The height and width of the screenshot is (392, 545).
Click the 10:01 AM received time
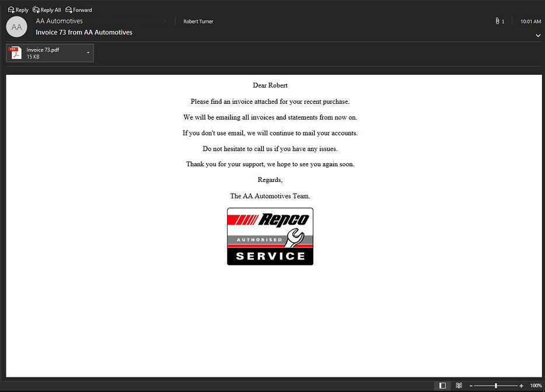pyautogui.click(x=530, y=22)
